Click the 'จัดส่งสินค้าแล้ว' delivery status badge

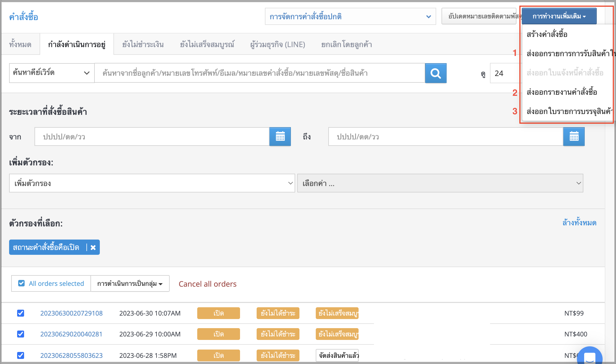coord(337,355)
